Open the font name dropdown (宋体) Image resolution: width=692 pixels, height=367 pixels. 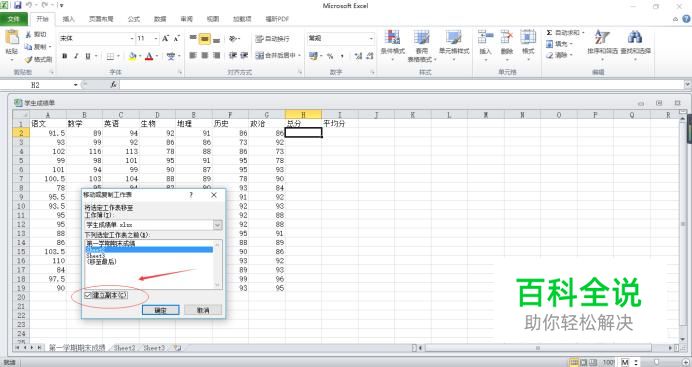132,39
